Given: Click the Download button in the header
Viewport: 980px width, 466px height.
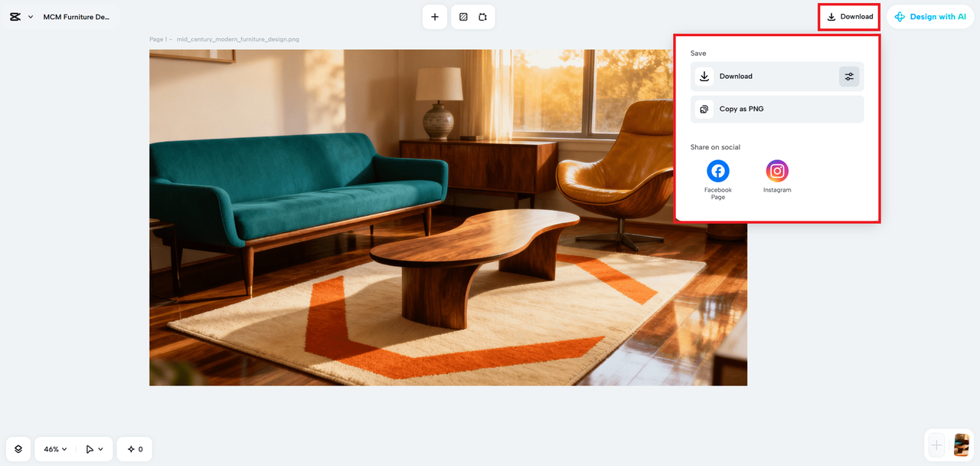Looking at the screenshot, I should tap(850, 17).
